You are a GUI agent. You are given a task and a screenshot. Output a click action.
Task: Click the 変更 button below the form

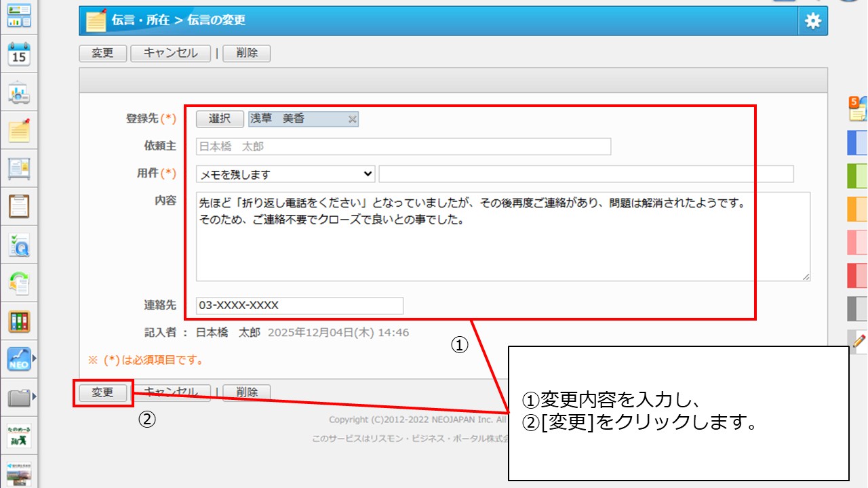103,392
